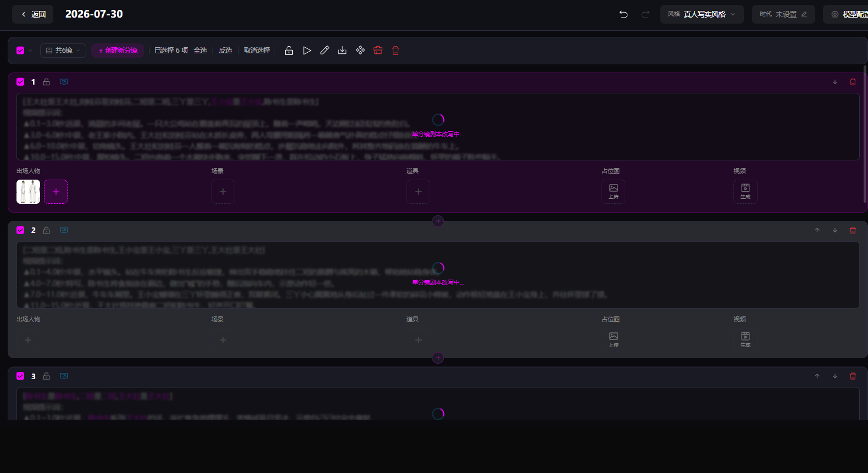868x473 pixels.
Task: Click the play icon in the toolbar
Action: pyautogui.click(x=307, y=51)
